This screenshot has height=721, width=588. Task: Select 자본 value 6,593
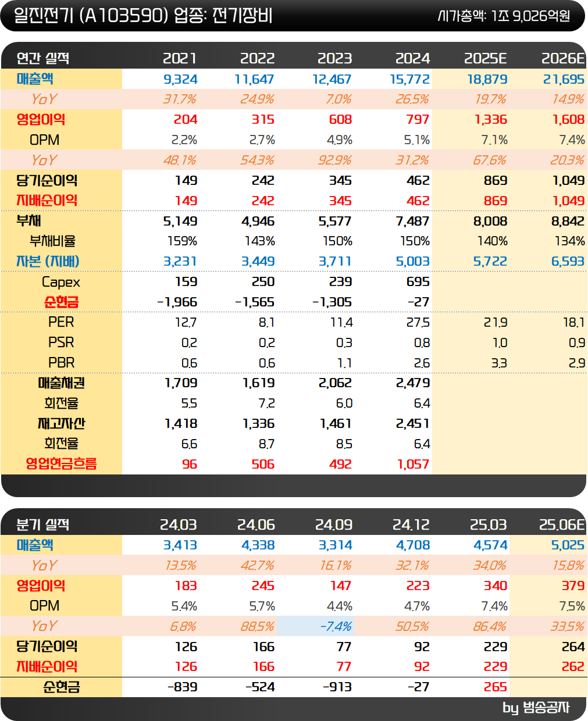(568, 261)
